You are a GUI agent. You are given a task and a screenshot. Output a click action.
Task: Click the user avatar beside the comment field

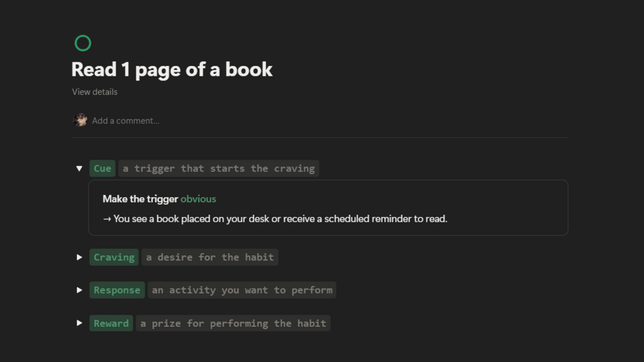tap(81, 120)
